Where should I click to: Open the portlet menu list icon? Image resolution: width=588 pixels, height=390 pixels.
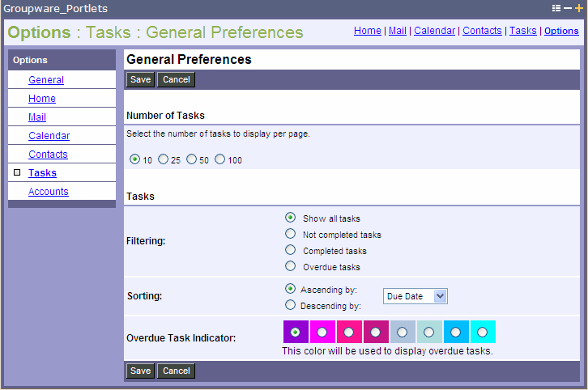pos(556,8)
